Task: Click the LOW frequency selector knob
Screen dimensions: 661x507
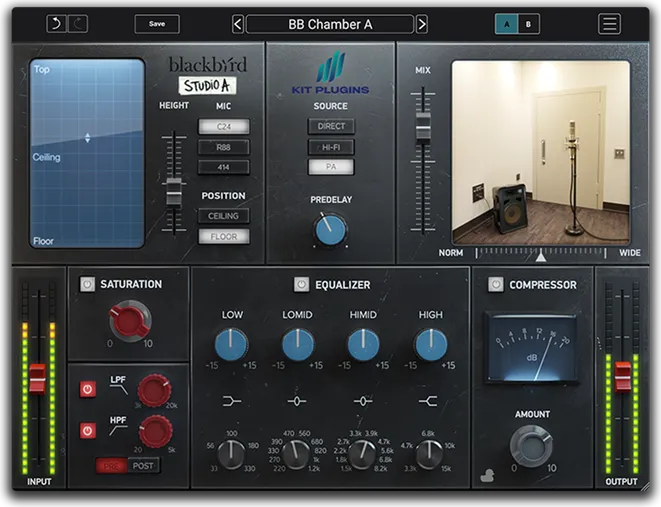Action: [231, 454]
